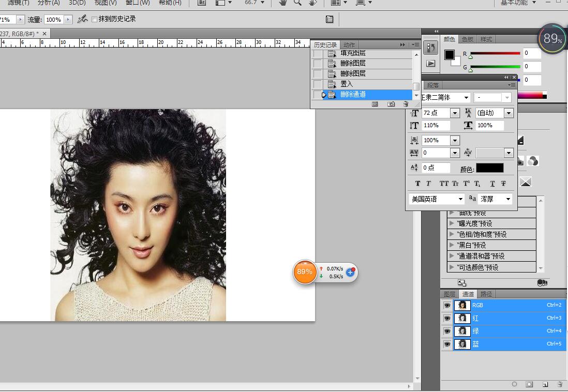The height and width of the screenshot is (392, 568).
Task: Open the 美国英语 language dropdown
Action: [460, 199]
